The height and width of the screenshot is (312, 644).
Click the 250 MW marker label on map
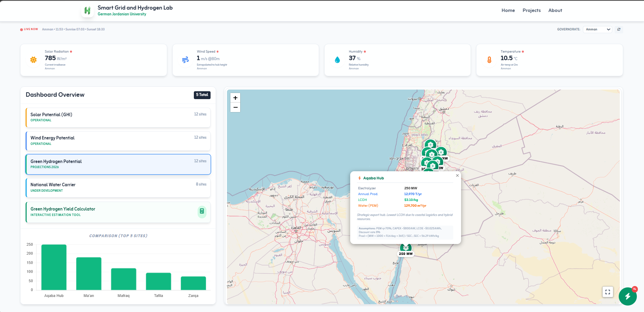406,254
